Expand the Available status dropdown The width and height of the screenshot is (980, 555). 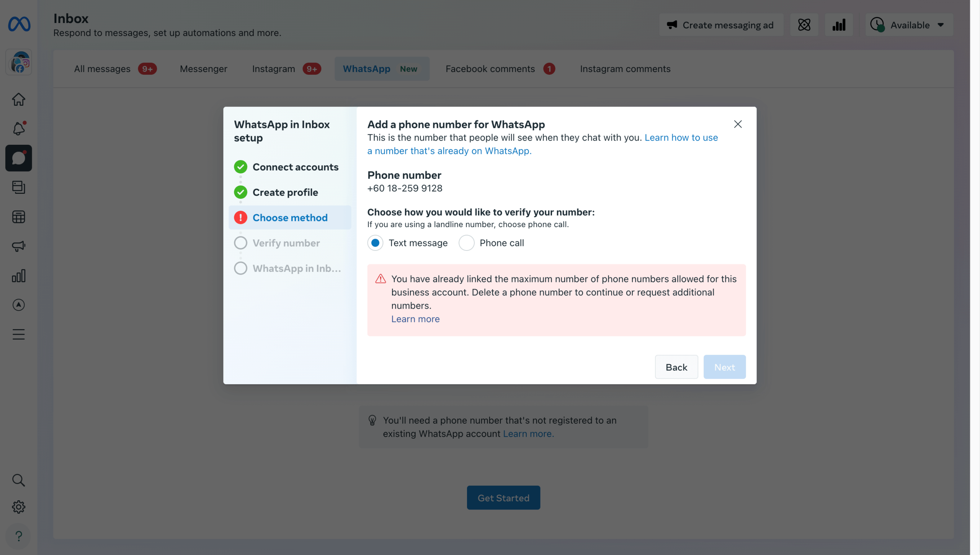click(x=909, y=25)
